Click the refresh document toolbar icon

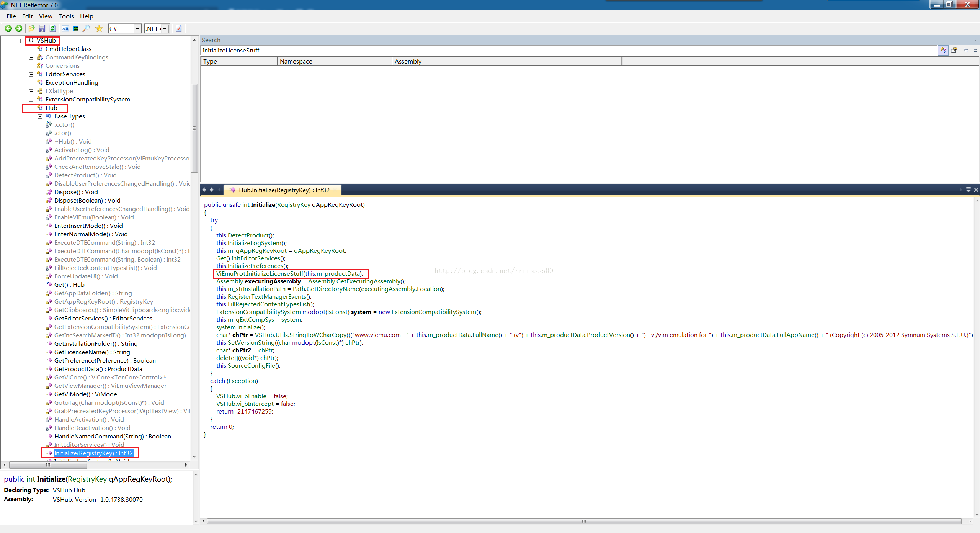(x=53, y=28)
